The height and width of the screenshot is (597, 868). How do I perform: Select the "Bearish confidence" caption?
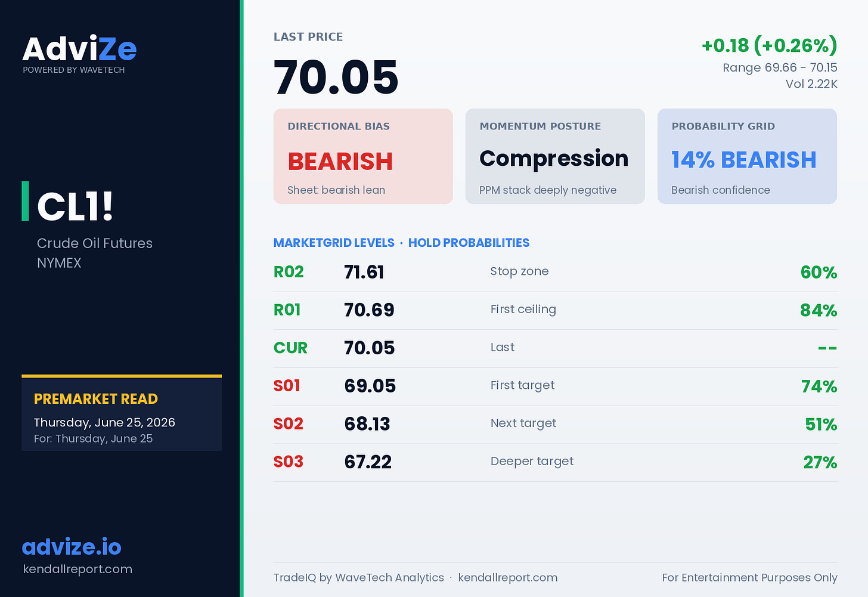point(721,190)
